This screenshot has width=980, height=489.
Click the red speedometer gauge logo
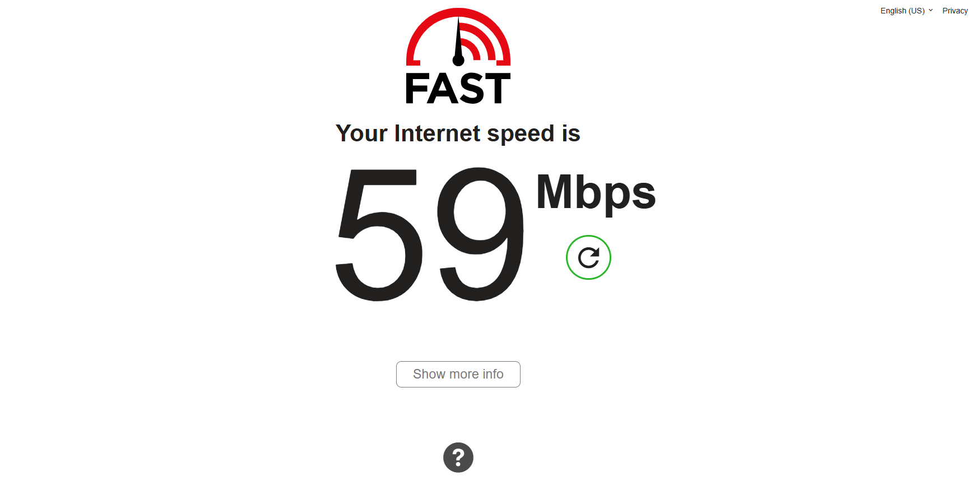(x=458, y=37)
